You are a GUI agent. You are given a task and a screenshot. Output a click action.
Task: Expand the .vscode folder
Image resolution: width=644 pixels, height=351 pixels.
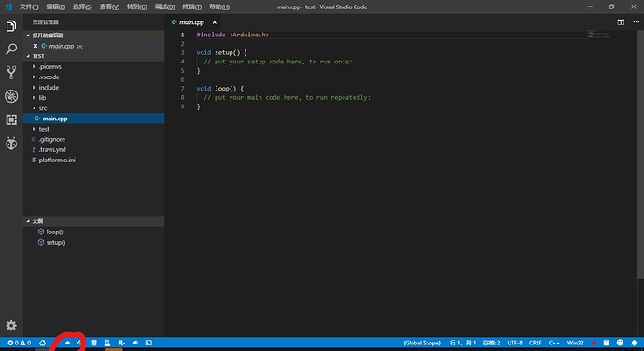(x=35, y=77)
